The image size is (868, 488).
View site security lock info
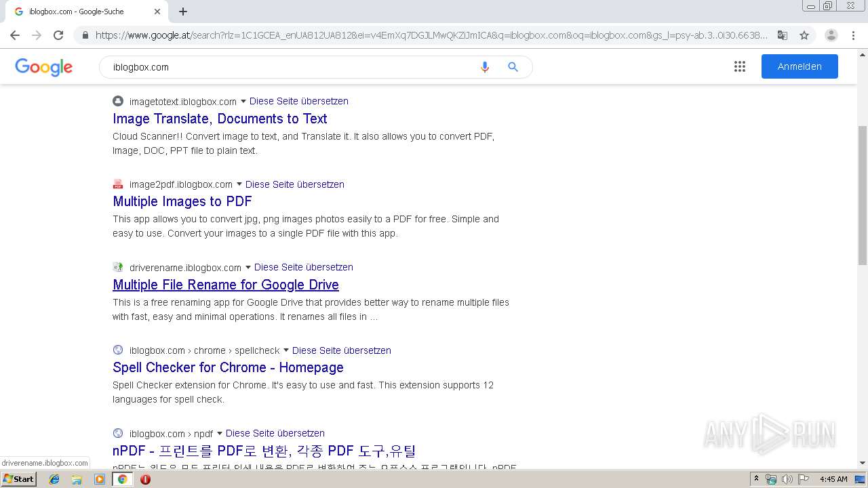tap(85, 35)
